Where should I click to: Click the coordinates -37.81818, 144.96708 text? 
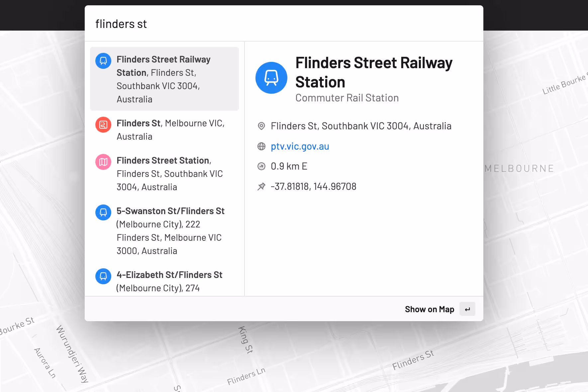[x=314, y=186]
